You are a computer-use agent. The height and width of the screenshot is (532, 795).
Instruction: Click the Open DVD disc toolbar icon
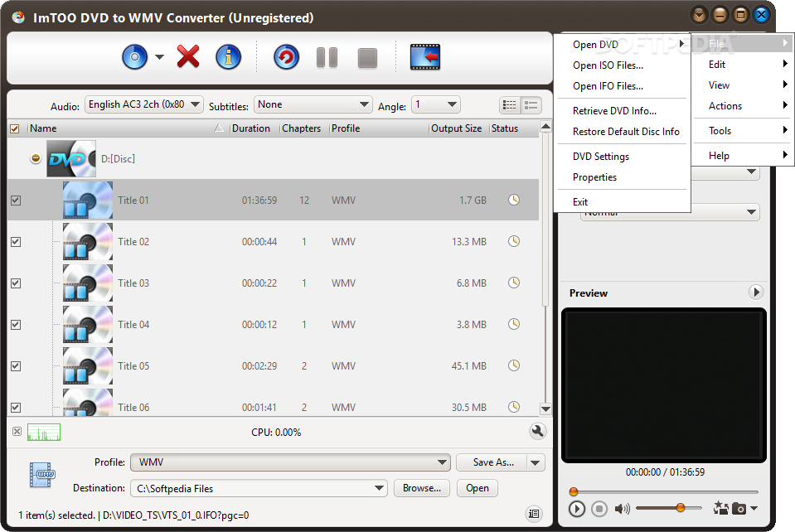tap(134, 57)
